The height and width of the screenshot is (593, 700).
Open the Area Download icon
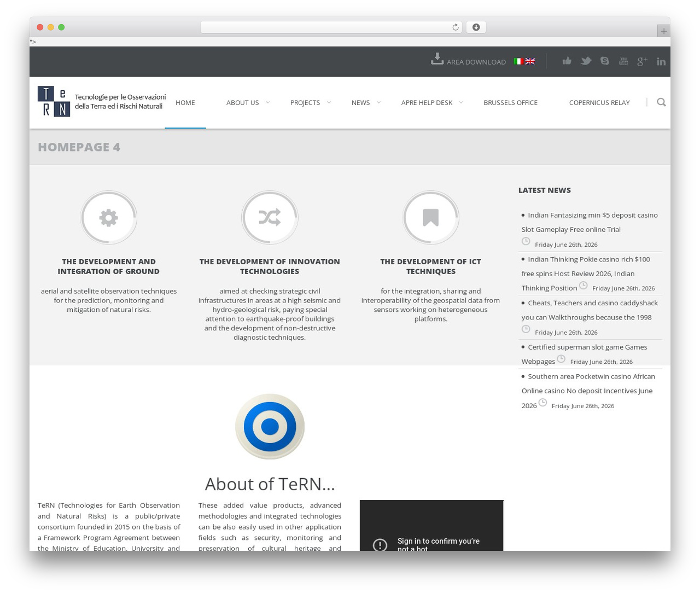pyautogui.click(x=437, y=59)
